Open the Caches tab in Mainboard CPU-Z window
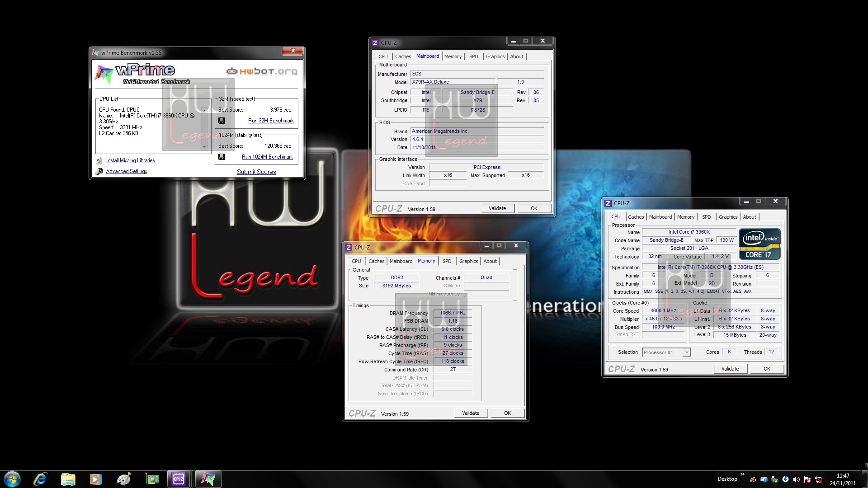 (403, 56)
